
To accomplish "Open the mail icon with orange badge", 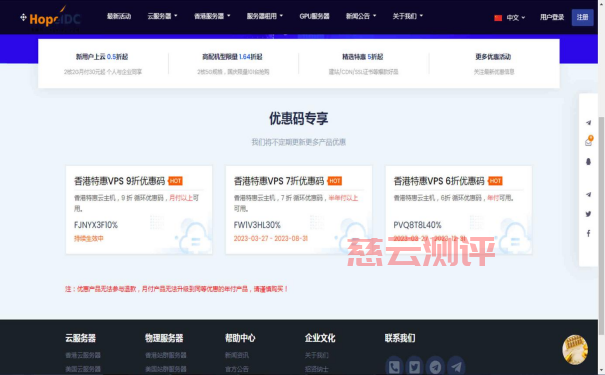I will [x=588, y=142].
